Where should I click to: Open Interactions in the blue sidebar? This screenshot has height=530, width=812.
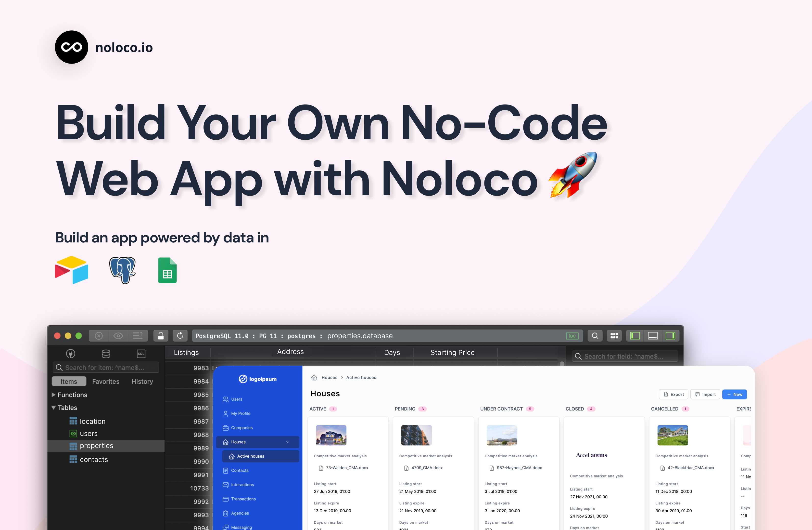[x=242, y=485]
